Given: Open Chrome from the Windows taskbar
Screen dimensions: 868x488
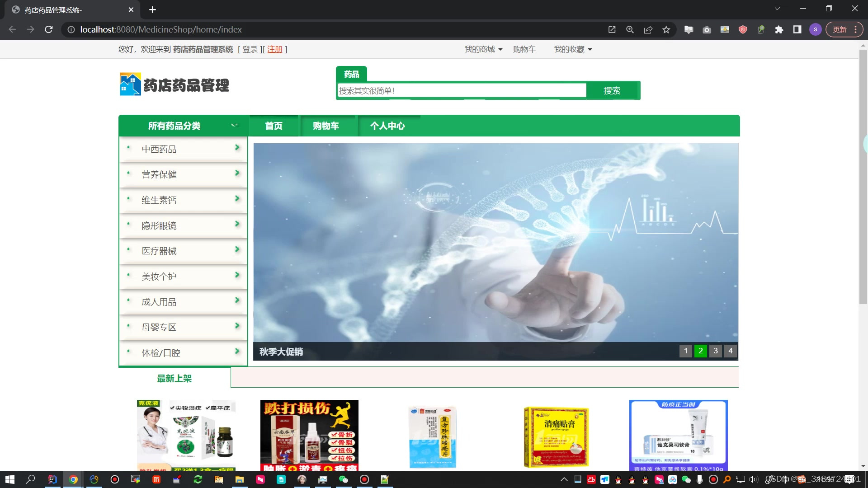Looking at the screenshot, I should (x=73, y=479).
